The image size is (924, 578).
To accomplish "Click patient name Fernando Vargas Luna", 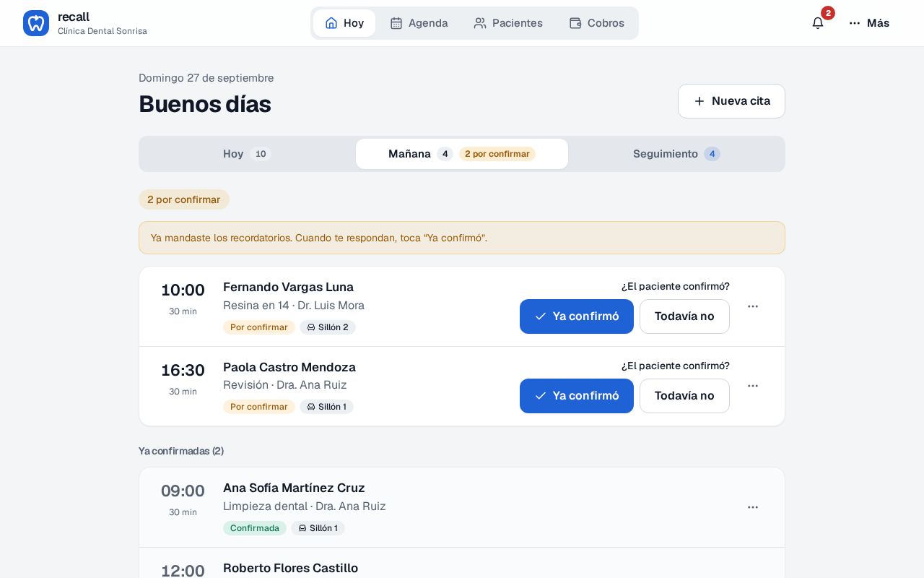I will pos(288,287).
